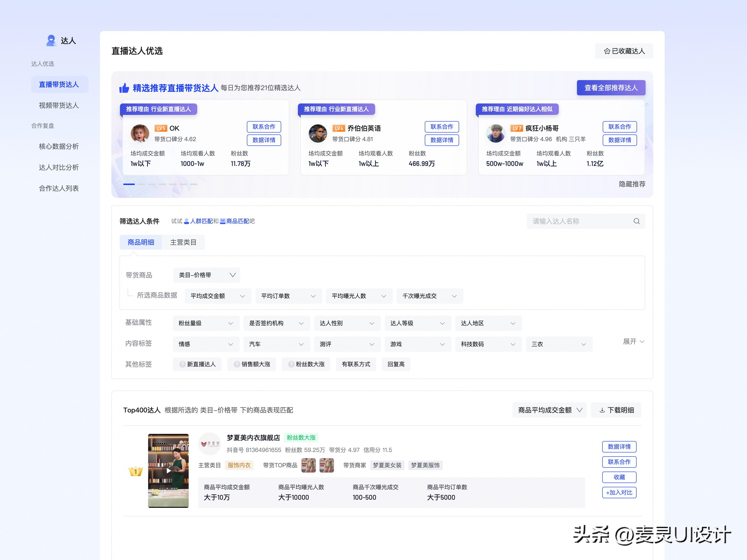Image resolution: width=747 pixels, height=560 pixels.
Task: Toggle the 有联系方式 filter tag
Action: point(356,364)
